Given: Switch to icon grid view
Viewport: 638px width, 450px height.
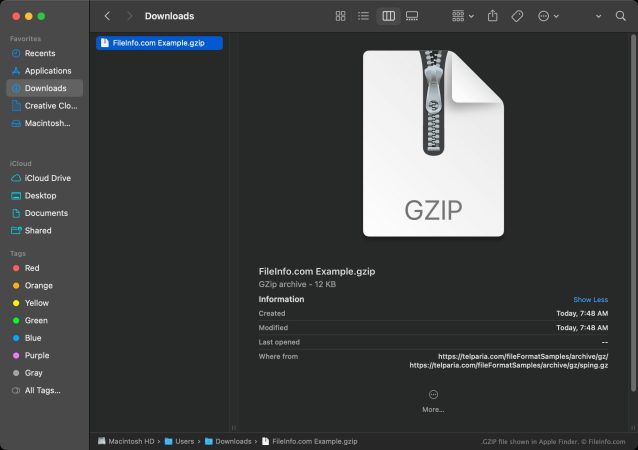Looking at the screenshot, I should 341,16.
